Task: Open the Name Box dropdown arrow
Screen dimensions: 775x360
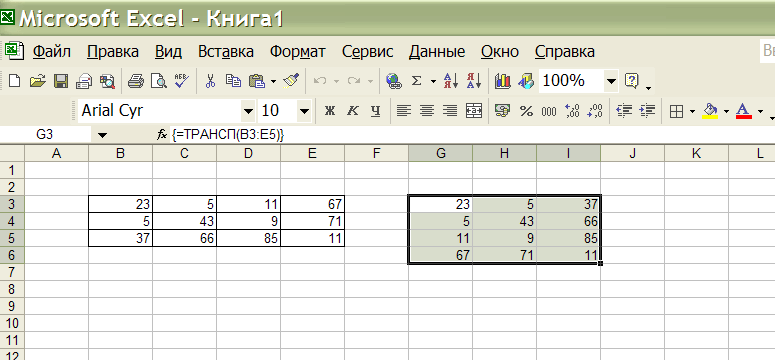Action: tap(102, 135)
